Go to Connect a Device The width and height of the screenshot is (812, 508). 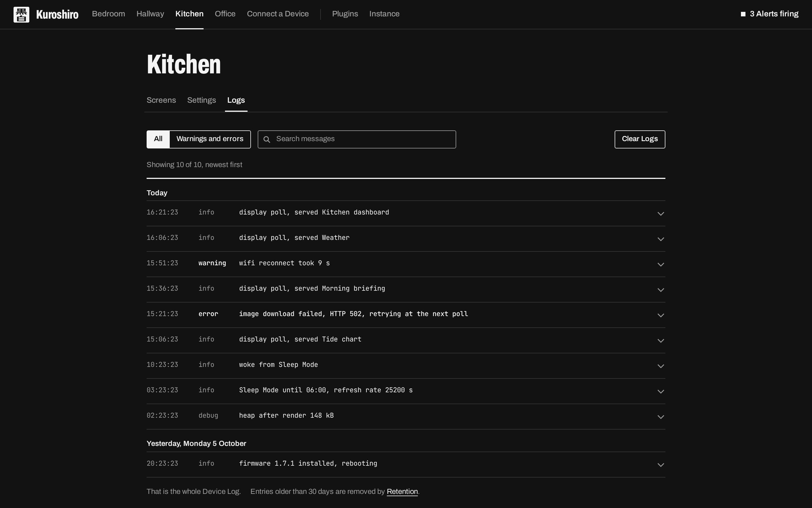click(277, 14)
